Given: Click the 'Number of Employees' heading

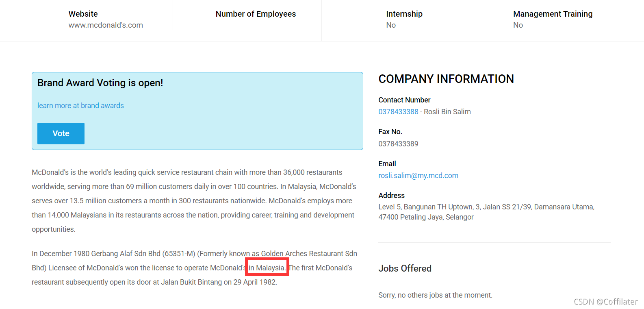Looking at the screenshot, I should click(x=256, y=14).
